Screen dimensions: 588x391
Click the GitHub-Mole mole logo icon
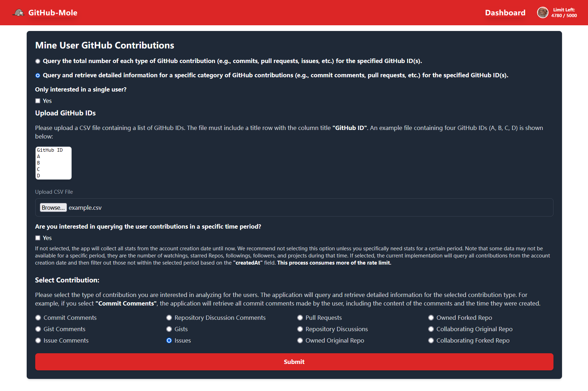click(19, 13)
